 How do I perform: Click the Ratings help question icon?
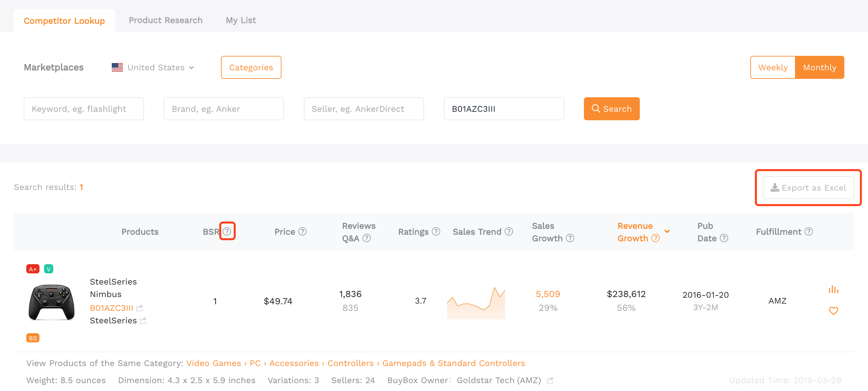pos(436,231)
